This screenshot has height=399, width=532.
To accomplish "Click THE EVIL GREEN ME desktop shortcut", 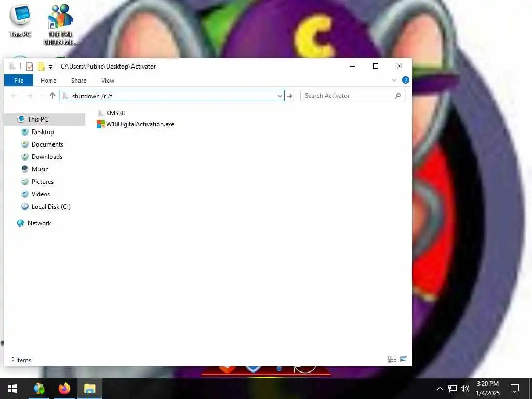I will pyautogui.click(x=60, y=24).
